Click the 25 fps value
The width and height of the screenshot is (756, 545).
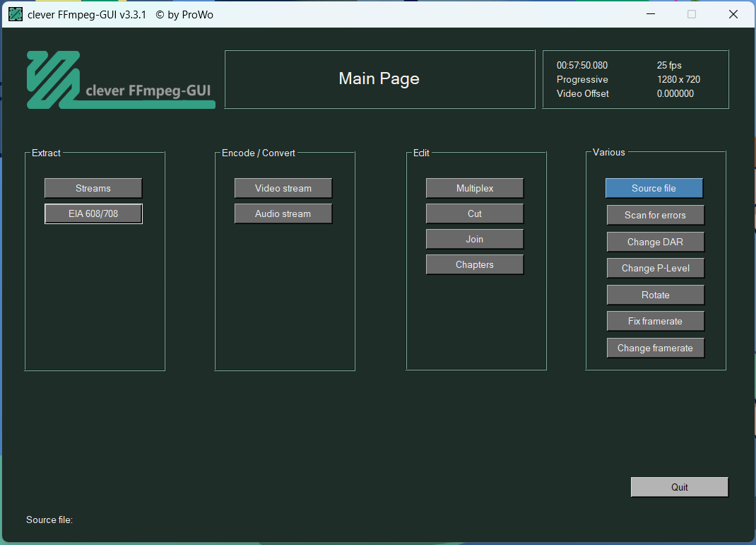point(669,65)
